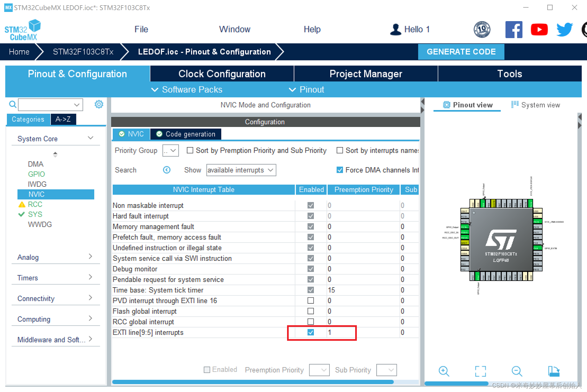The image size is (587, 392).
Task: Open the YouTube icon link
Action: pos(539,29)
